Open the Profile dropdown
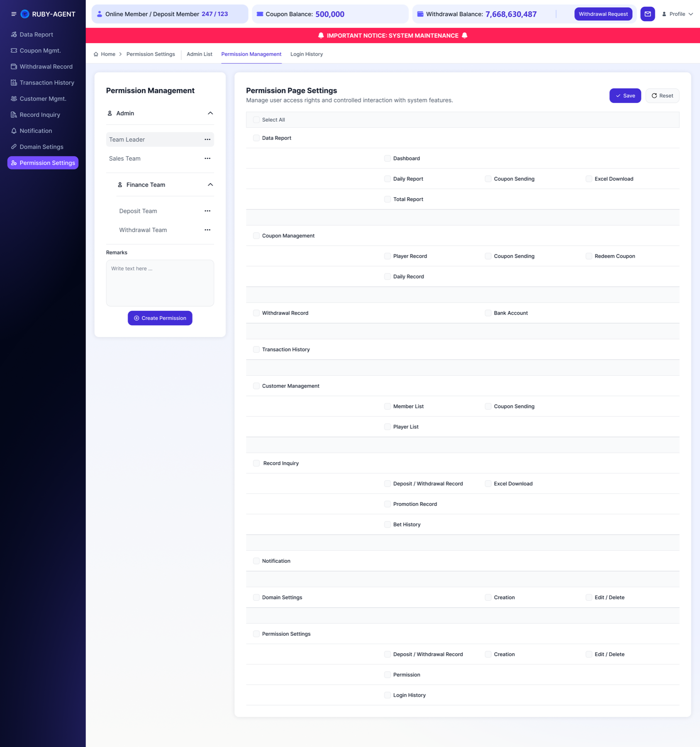This screenshot has width=700, height=747. (677, 14)
